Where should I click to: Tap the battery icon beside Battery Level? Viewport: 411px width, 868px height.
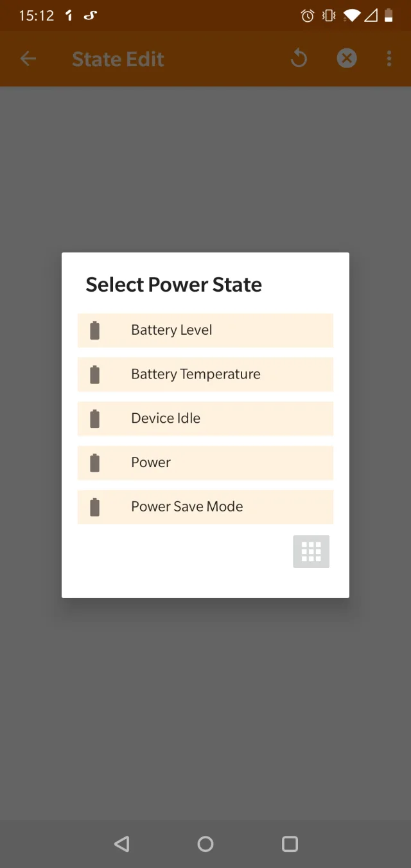[x=96, y=330]
